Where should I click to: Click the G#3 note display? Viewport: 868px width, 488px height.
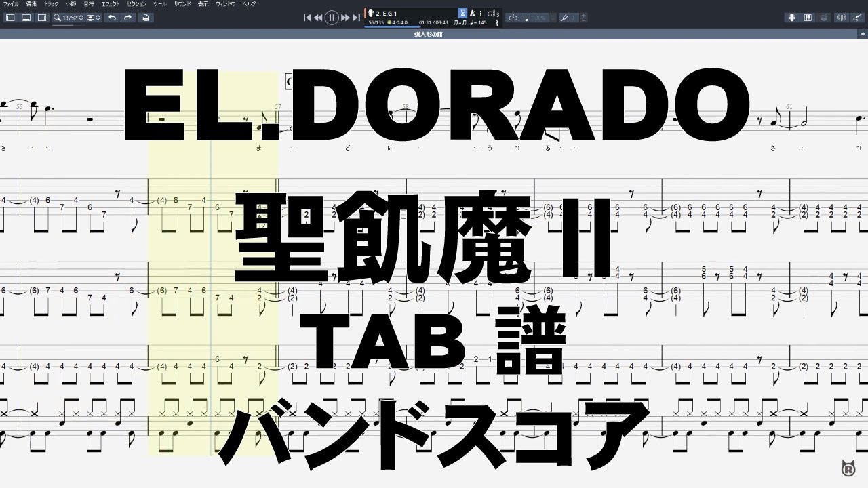pyautogui.click(x=494, y=13)
